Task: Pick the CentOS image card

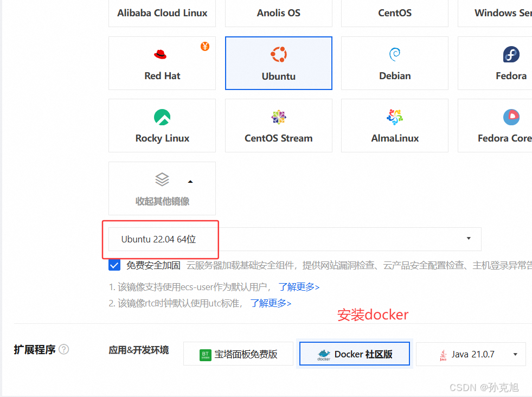Action: 395,13
